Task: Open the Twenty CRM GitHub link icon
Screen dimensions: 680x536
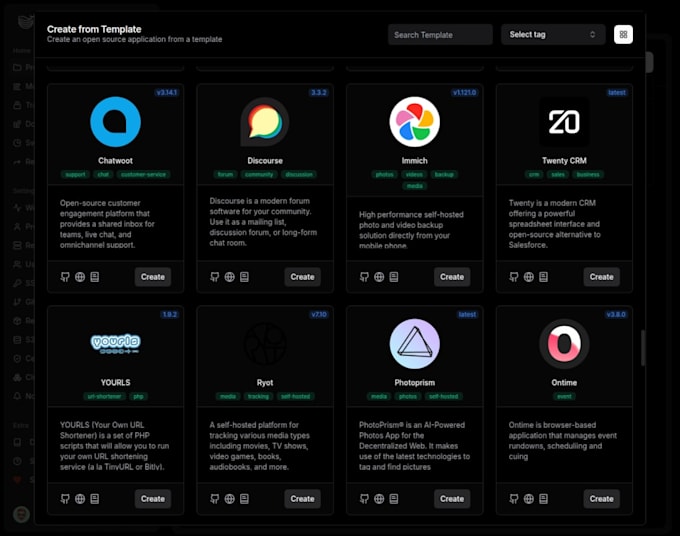Action: (514, 277)
